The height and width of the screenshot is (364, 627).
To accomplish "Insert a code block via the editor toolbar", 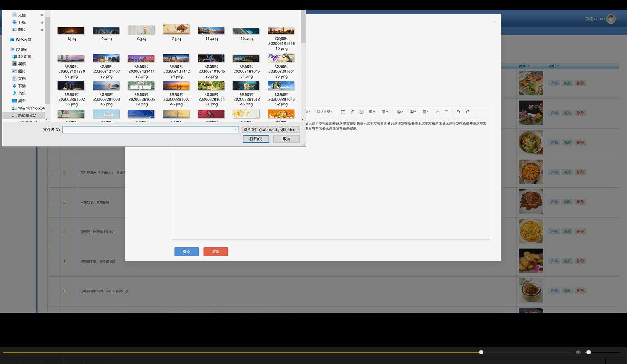I will pyautogui.click(x=437, y=112).
